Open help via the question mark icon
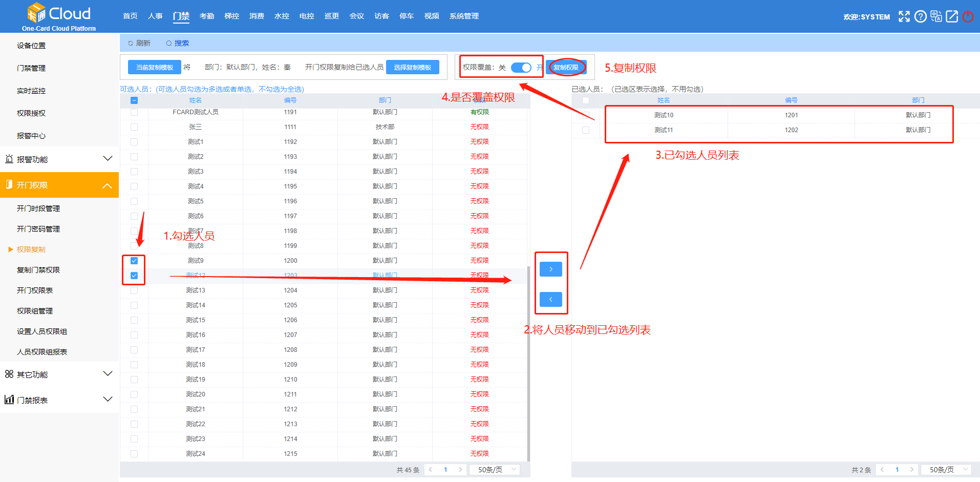This screenshot has width=980, height=482. point(920,16)
